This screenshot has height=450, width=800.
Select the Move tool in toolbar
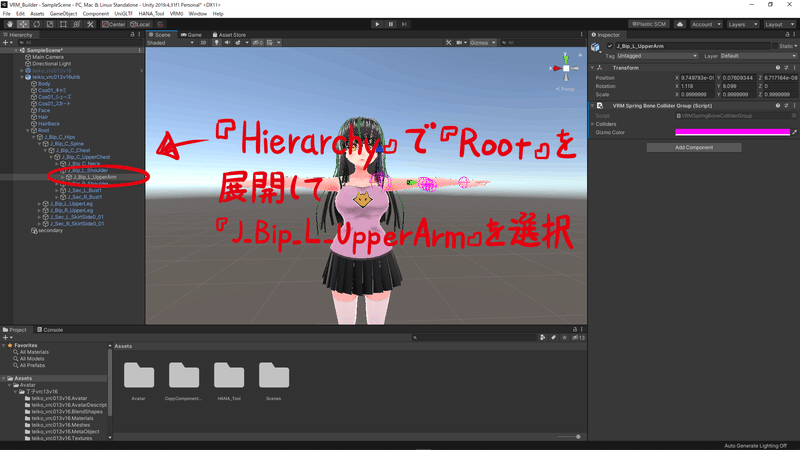pos(23,24)
